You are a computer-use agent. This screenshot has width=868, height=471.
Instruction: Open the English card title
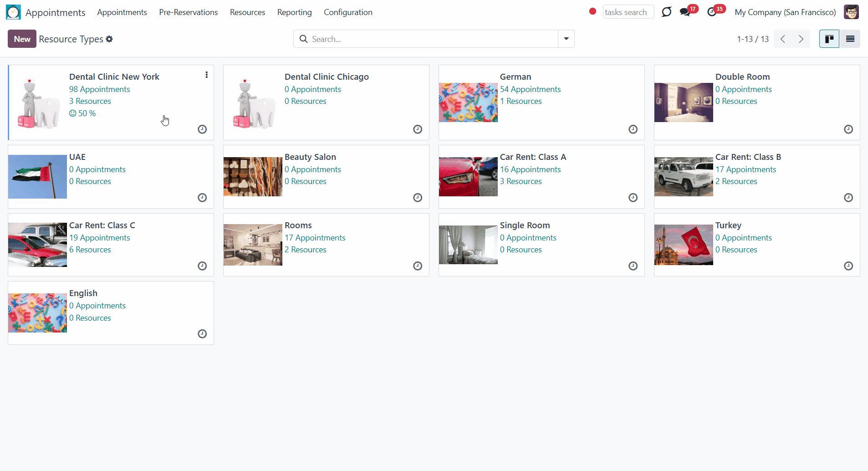coord(83,293)
